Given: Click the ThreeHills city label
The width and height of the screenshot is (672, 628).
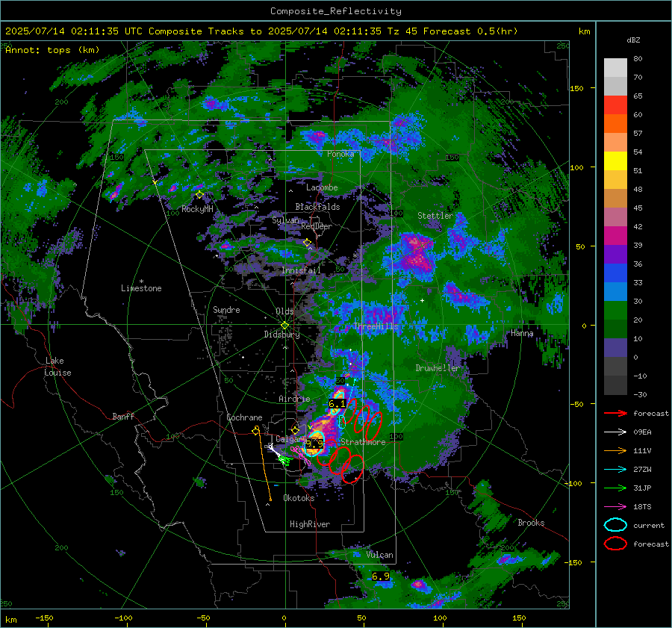Looking at the screenshot, I should pos(376,326).
